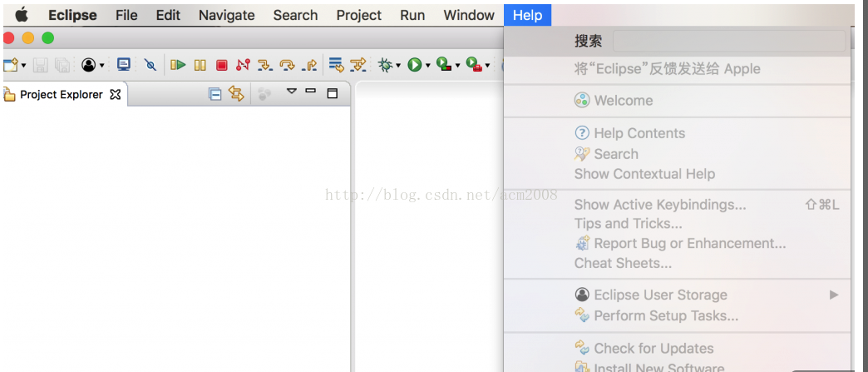Click the green Run icon

coord(415,66)
